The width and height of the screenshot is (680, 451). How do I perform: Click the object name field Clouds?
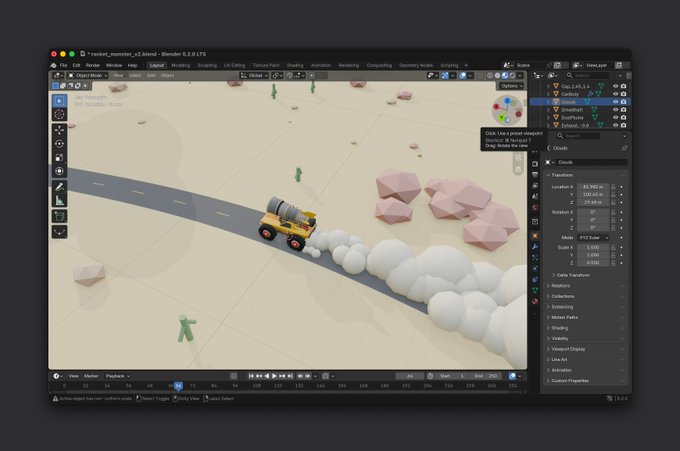click(x=592, y=163)
